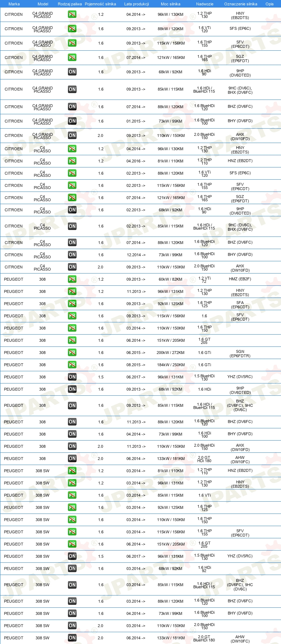Select the 2.0 GT HDi 180 body cell
The height and width of the screenshot is (644, 281).
pyautogui.click(x=204, y=459)
